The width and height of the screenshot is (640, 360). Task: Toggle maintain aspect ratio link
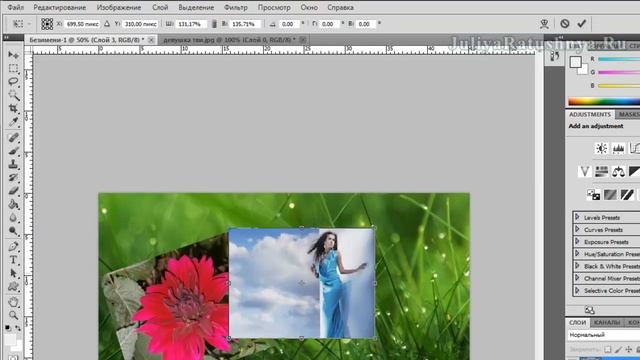point(214,24)
